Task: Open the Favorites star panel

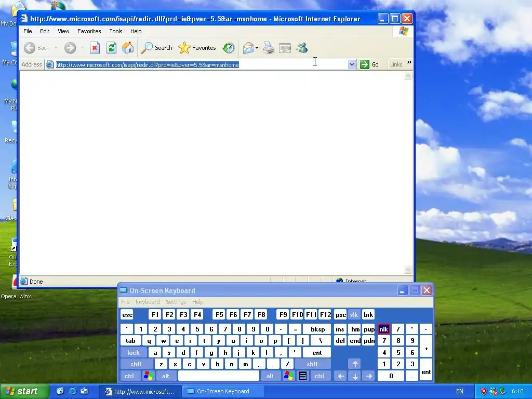Action: [197, 48]
